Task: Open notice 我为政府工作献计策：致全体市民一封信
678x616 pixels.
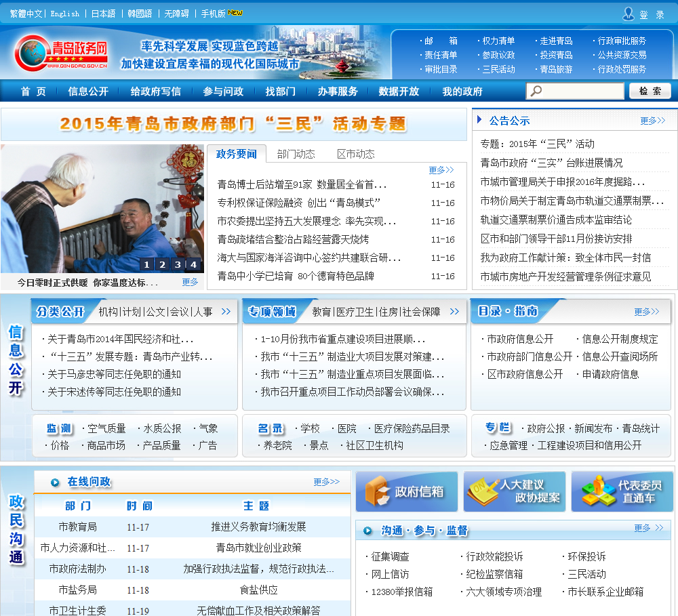Action: 565,258
